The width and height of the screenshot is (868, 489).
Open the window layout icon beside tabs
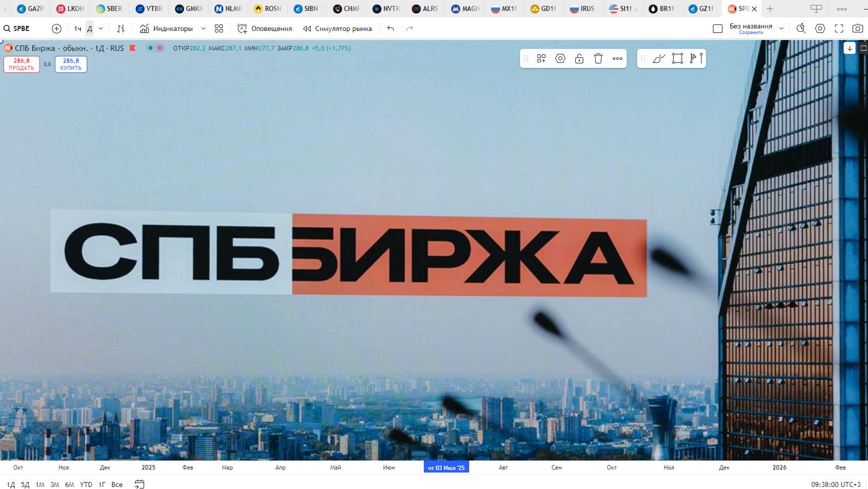tap(816, 8)
